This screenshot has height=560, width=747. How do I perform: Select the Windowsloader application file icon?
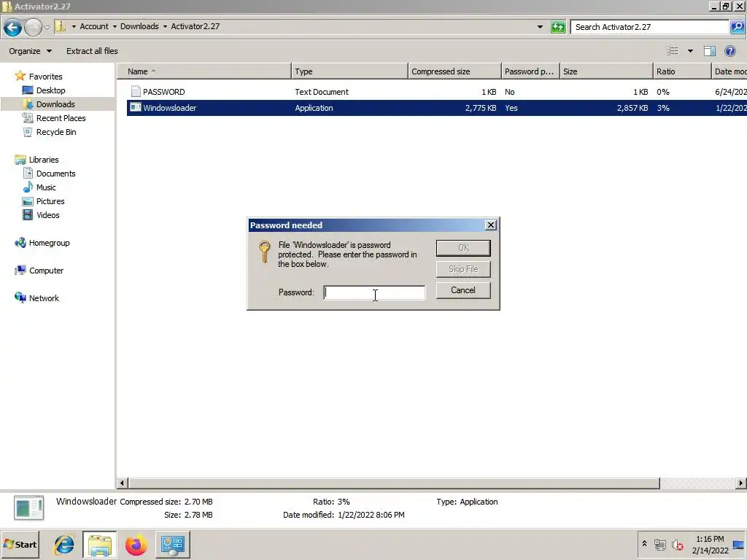click(x=136, y=108)
